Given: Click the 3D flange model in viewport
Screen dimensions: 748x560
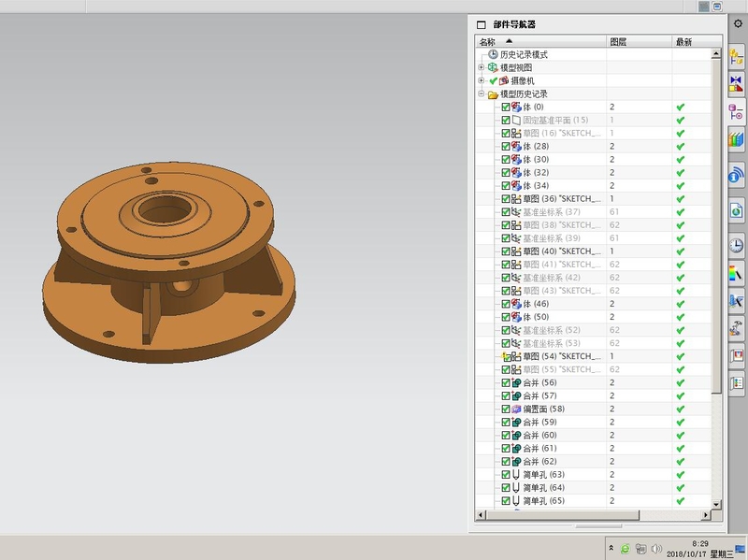Looking at the screenshot, I should [x=168, y=262].
